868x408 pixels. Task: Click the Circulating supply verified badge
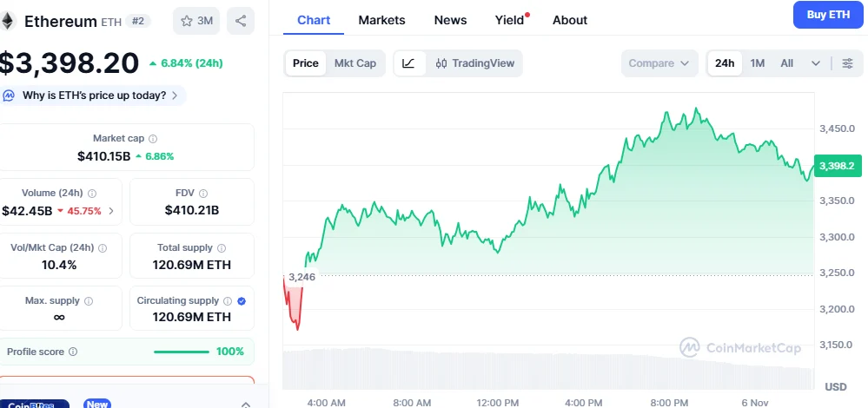pos(242,301)
